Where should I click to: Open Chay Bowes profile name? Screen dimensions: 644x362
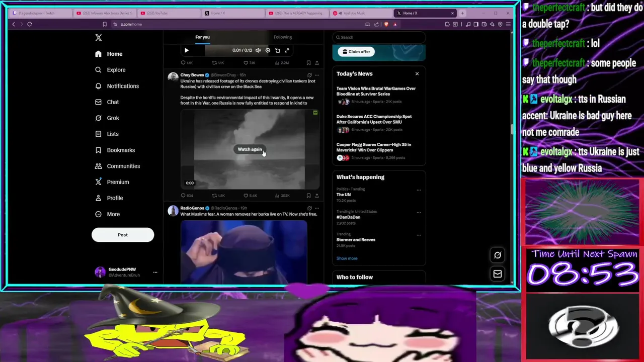click(x=192, y=75)
